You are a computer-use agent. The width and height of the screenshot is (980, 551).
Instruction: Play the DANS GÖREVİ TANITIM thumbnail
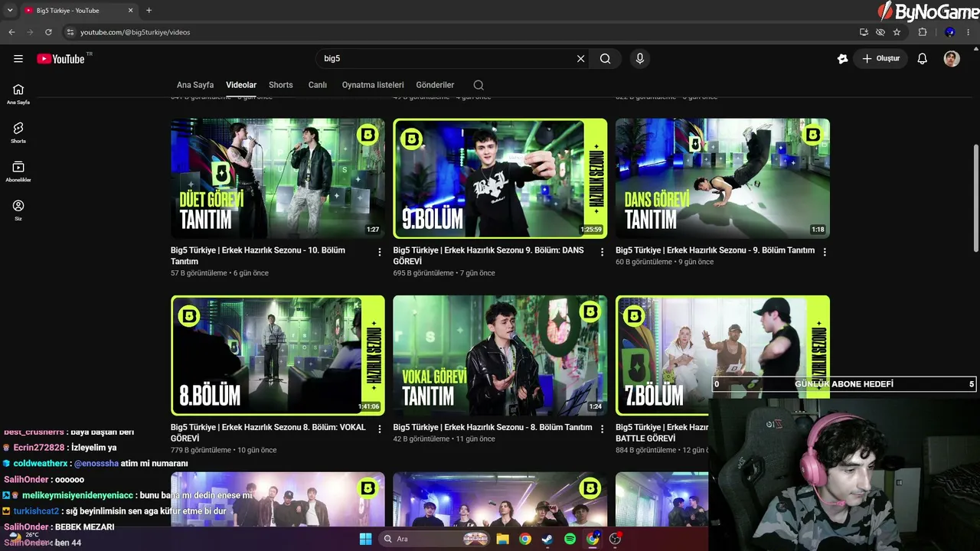pos(723,178)
